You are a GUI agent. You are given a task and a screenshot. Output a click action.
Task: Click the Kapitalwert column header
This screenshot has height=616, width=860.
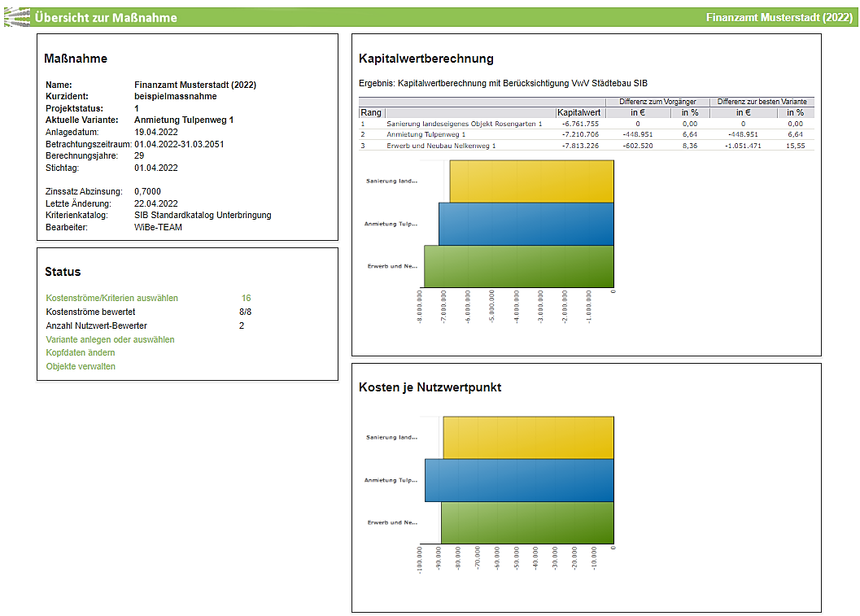[579, 112]
